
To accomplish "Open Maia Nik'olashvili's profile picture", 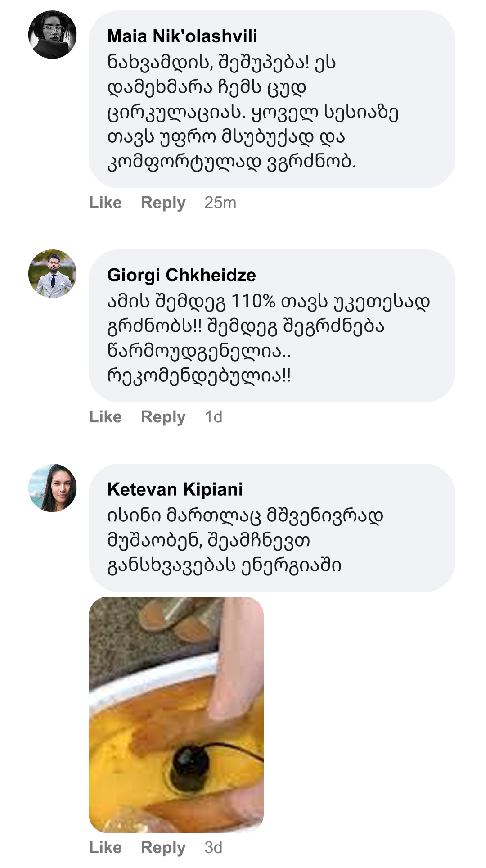I will 52,35.
